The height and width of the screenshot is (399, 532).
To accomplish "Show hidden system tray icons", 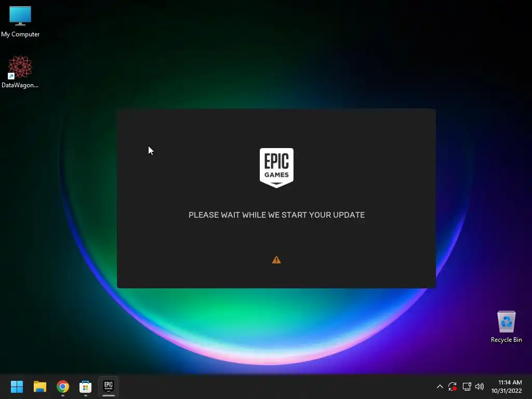I will coord(440,387).
